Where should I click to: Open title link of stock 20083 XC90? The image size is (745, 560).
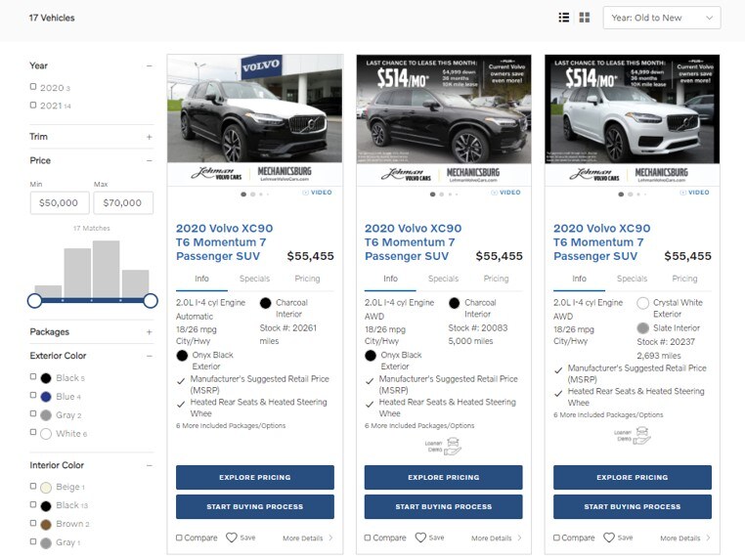[413, 242]
